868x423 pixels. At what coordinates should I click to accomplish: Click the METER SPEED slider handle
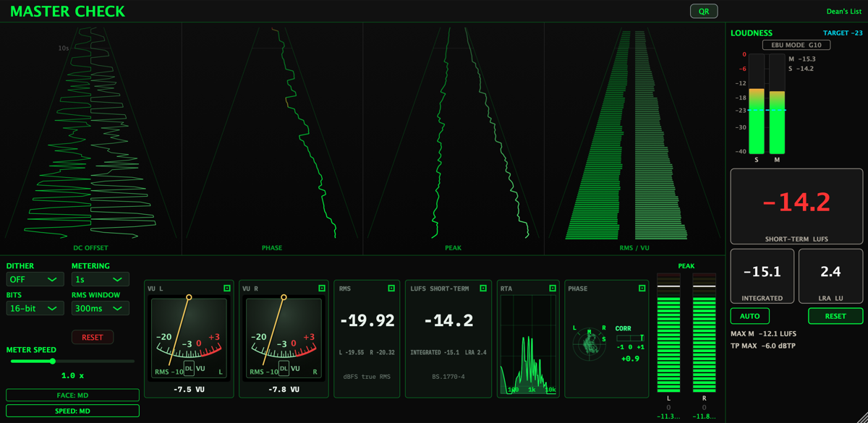53,361
